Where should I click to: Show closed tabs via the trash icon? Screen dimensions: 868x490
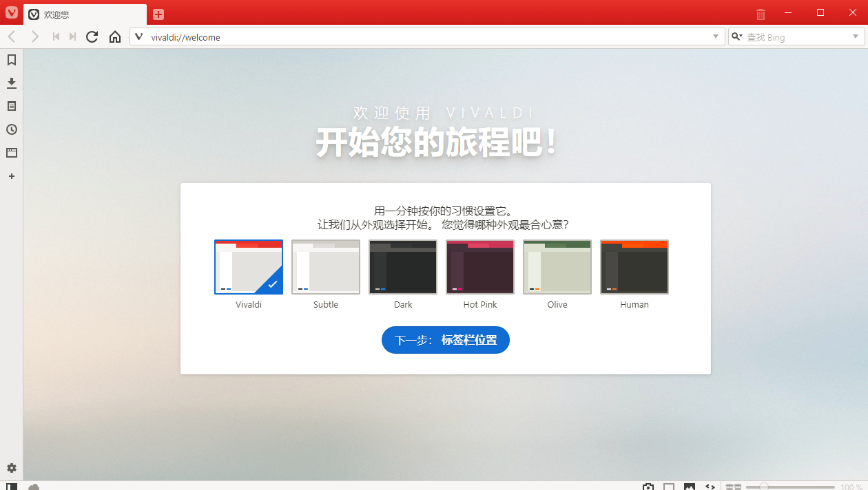[x=761, y=14]
